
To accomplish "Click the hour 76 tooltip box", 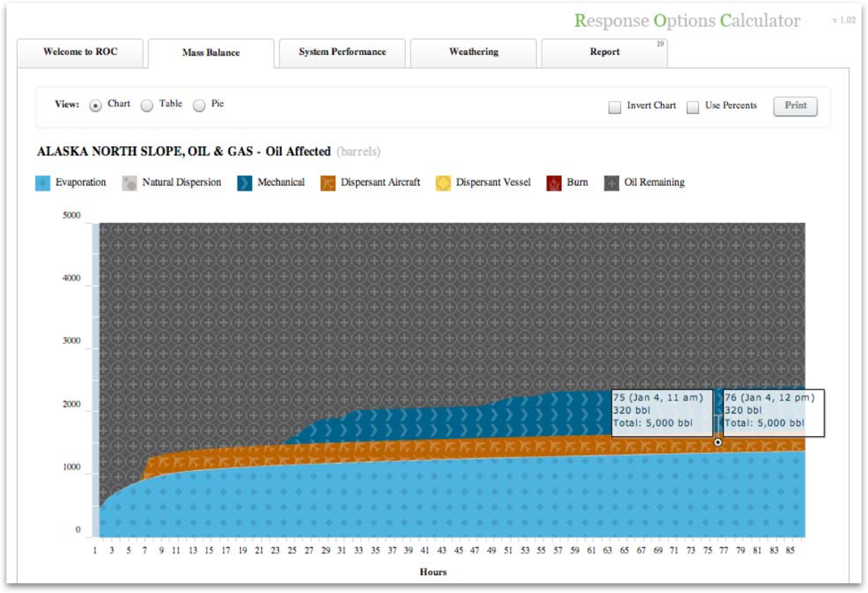I will [x=774, y=413].
